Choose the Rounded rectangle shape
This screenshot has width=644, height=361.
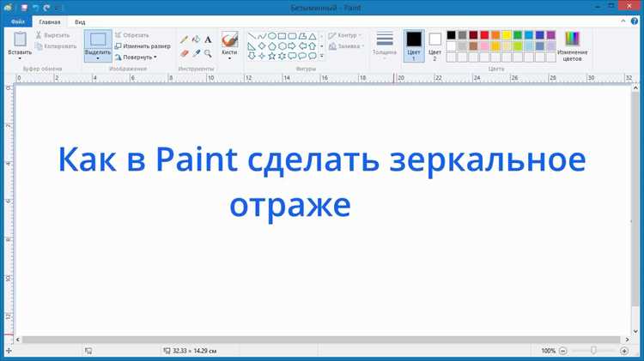point(292,36)
